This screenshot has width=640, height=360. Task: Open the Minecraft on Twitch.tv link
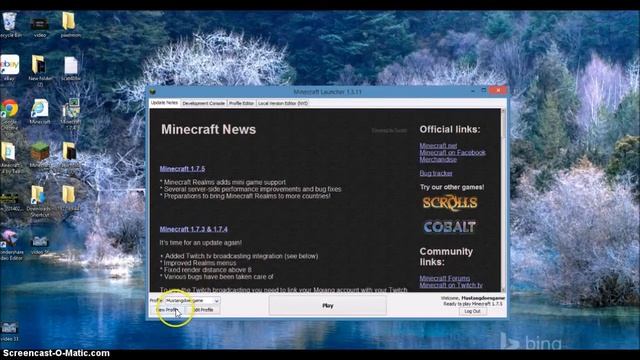[x=451, y=285]
